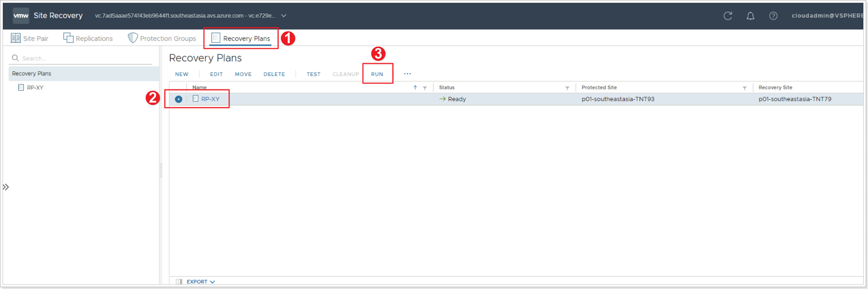Click the RP-XY plan icon in table row
The image size is (868, 289).
(196, 99)
